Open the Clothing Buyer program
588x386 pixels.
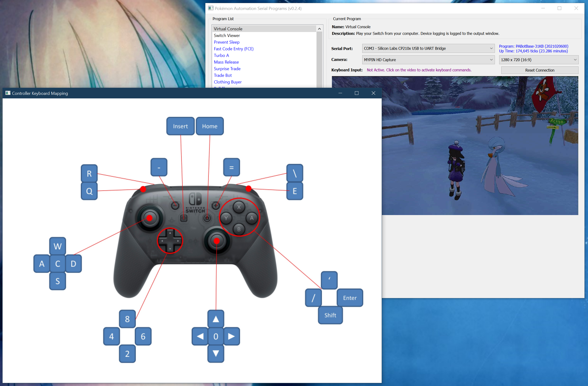coord(227,82)
